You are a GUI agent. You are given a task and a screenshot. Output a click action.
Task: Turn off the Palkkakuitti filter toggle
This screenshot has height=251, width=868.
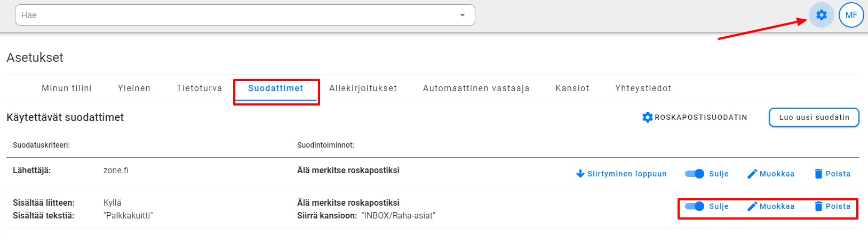click(695, 206)
